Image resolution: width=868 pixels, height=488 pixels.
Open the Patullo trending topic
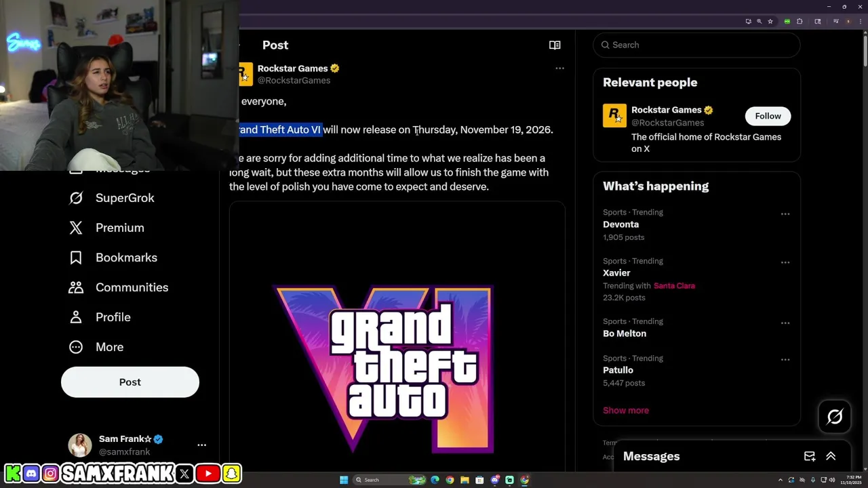(618, 370)
